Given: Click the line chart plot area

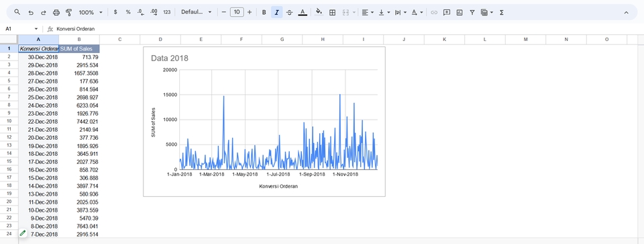Looking at the screenshot, I should click(x=278, y=120).
